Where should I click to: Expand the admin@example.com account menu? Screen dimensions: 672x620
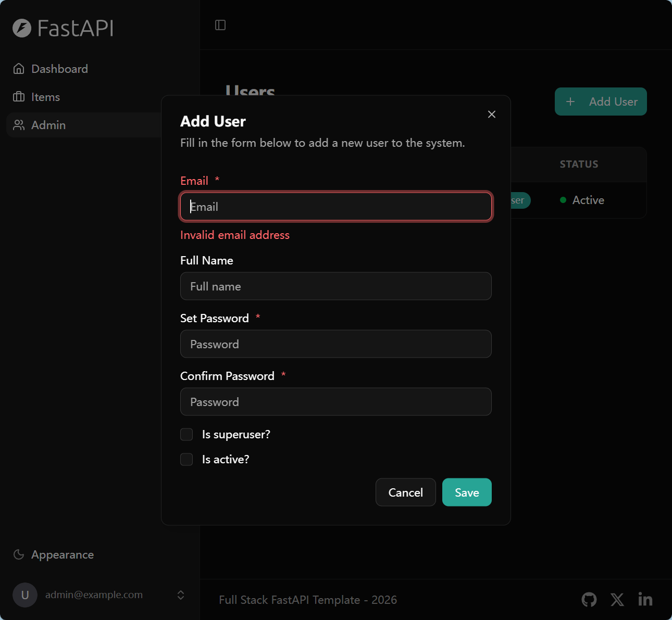tap(180, 595)
